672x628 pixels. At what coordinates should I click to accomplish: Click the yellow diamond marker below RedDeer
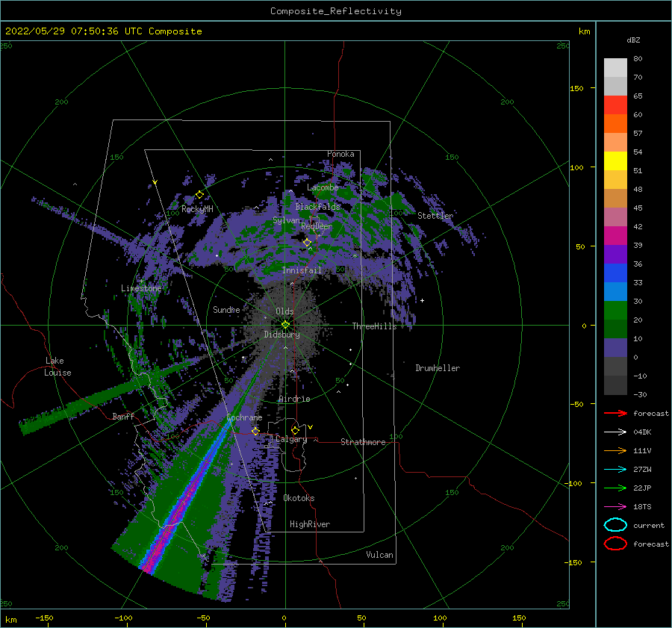click(x=308, y=243)
